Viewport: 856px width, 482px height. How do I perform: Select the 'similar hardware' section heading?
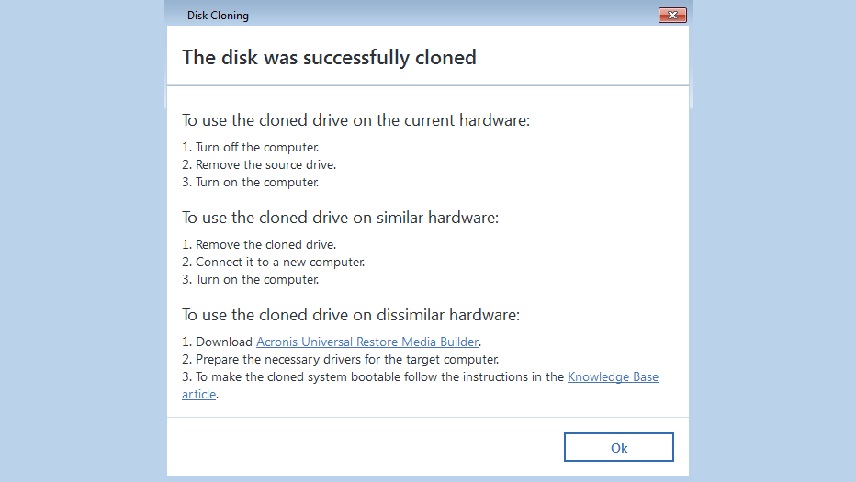coord(340,217)
